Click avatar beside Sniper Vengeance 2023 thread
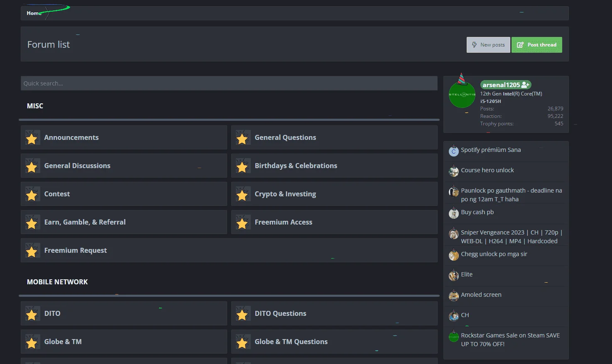 coord(454,234)
